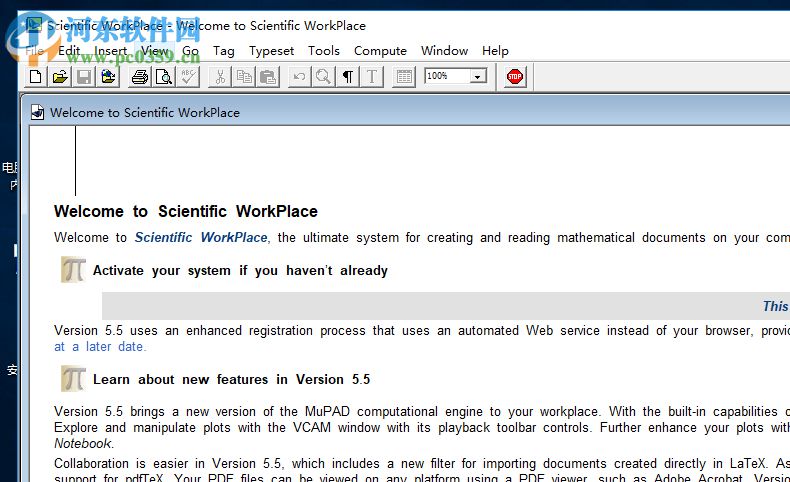Open the View menu
The image size is (790, 482).
pos(154,51)
